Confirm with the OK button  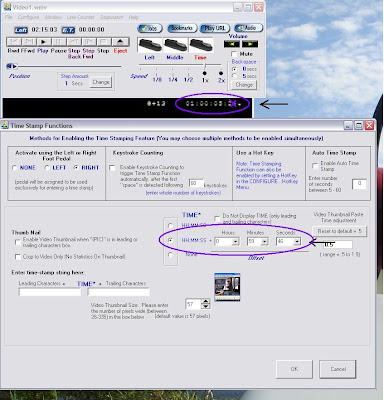(x=294, y=369)
